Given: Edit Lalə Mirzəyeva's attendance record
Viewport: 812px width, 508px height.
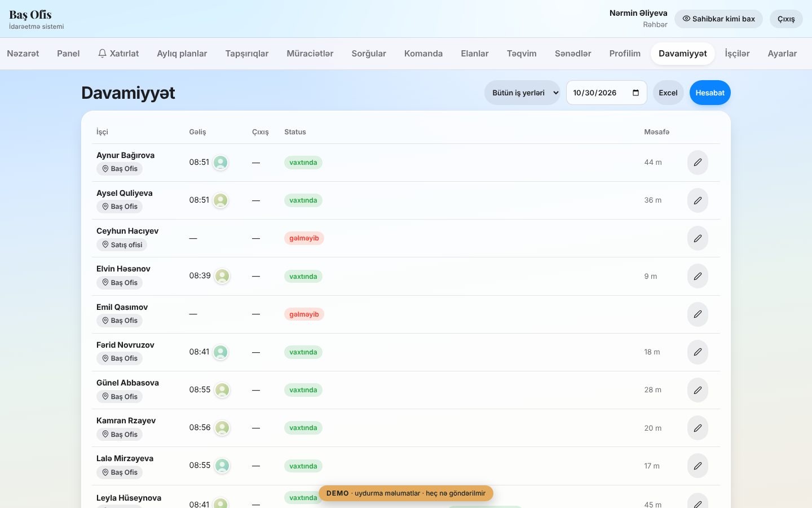Looking at the screenshot, I should tap(698, 466).
